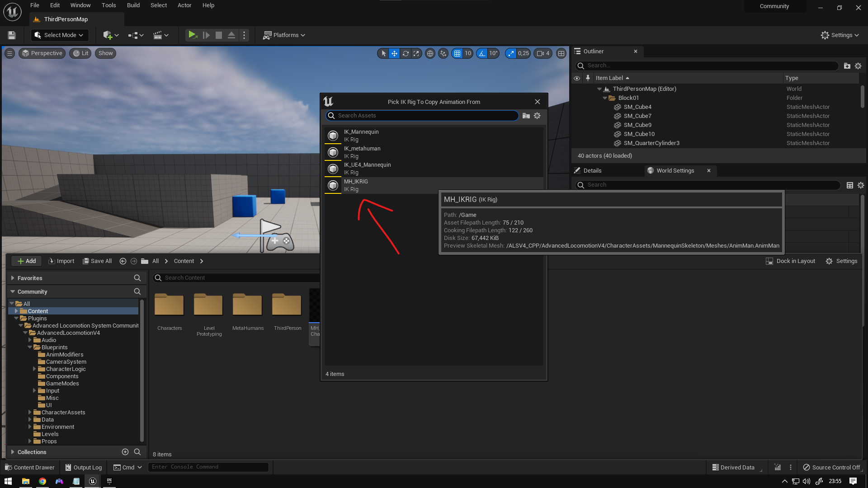Open the Build menu
Screen dimensions: 868x488
coord(133,5)
